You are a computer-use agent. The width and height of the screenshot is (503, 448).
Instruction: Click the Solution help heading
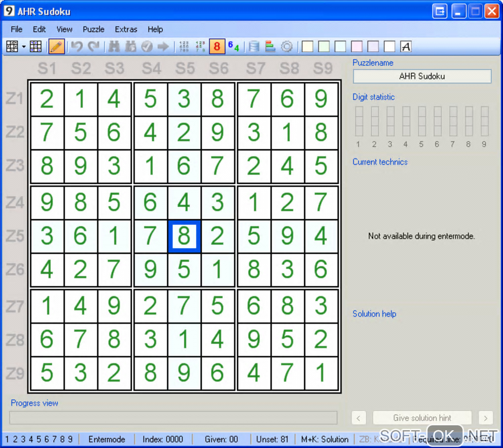point(374,313)
